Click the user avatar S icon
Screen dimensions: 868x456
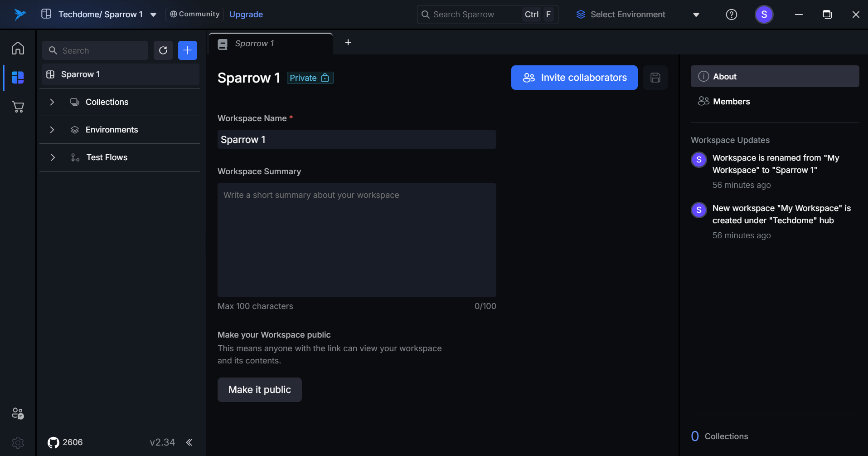(x=764, y=15)
